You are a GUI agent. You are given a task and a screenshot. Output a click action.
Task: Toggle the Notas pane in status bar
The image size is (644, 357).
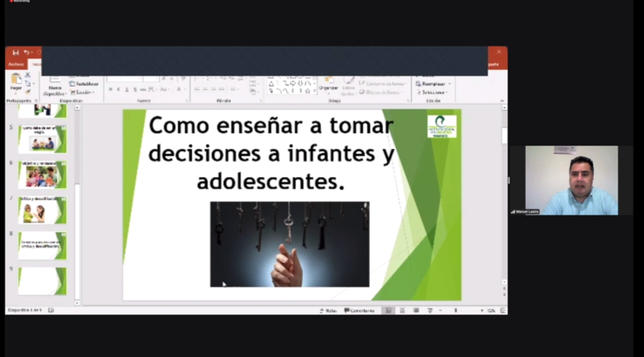coord(328,310)
